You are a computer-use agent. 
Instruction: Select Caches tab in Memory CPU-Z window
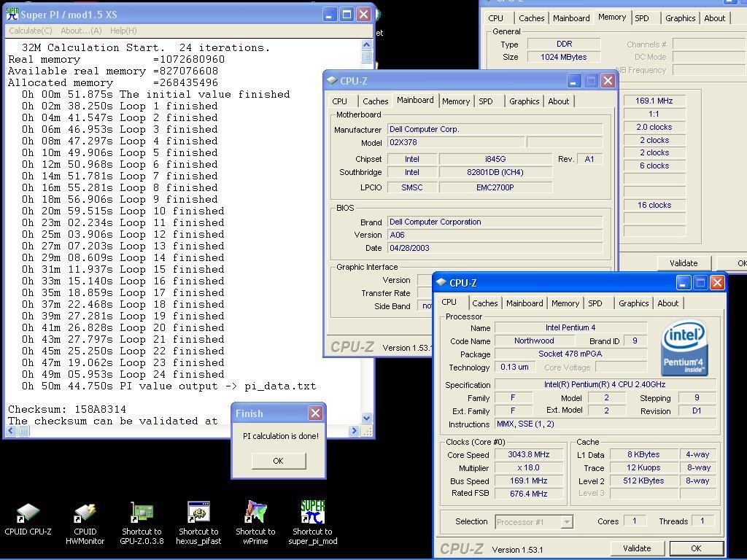531,18
